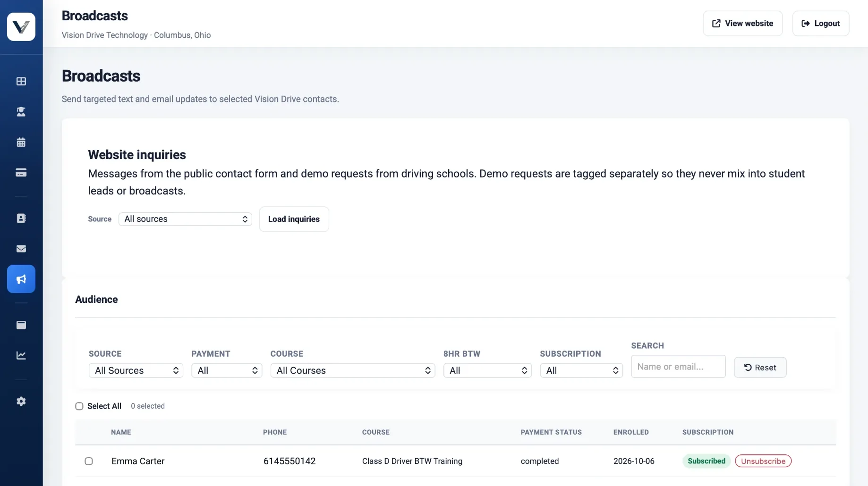Image resolution: width=868 pixels, height=486 pixels.
Task: Click the name 'Emma Carter'
Action: [x=138, y=461]
